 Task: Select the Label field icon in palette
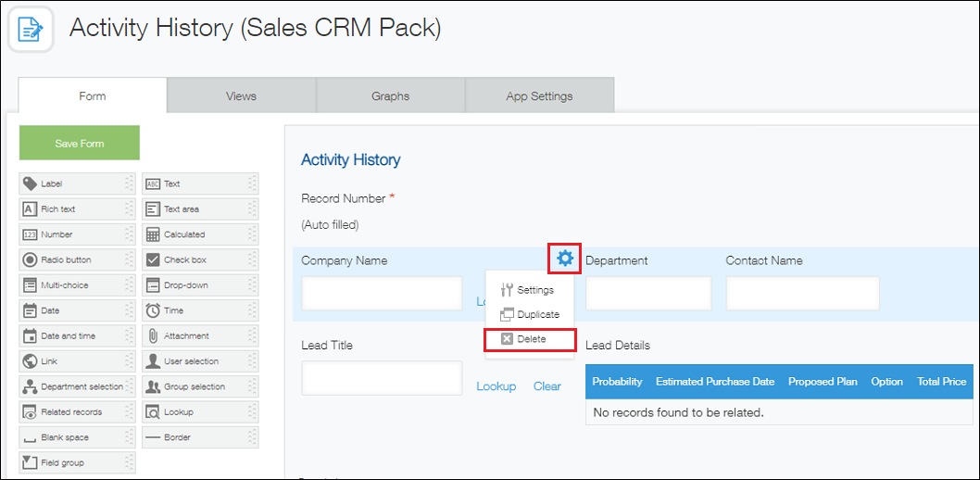pyautogui.click(x=30, y=184)
